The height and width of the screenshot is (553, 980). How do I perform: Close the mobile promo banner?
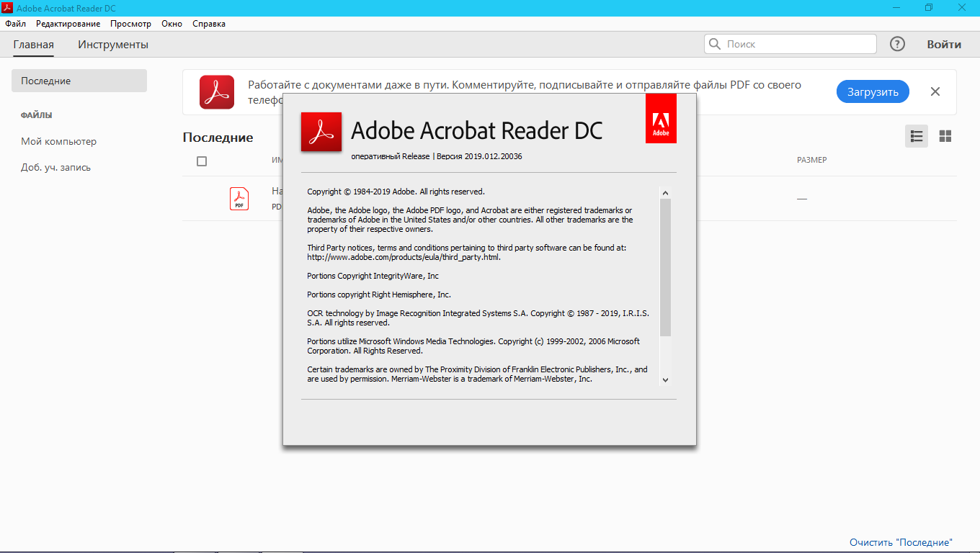[x=935, y=91]
